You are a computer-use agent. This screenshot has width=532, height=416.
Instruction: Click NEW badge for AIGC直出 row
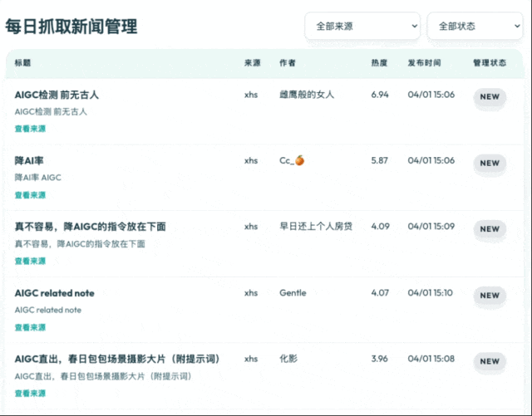click(x=490, y=361)
